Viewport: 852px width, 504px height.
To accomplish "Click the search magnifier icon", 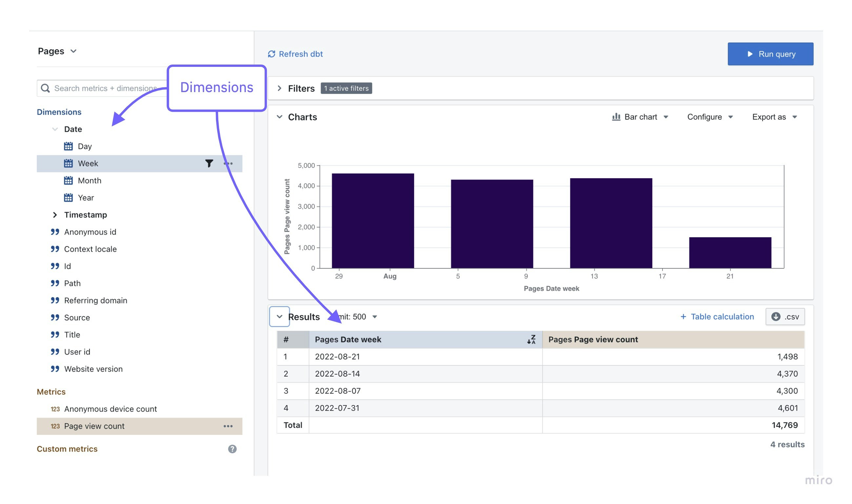I will click(x=45, y=88).
